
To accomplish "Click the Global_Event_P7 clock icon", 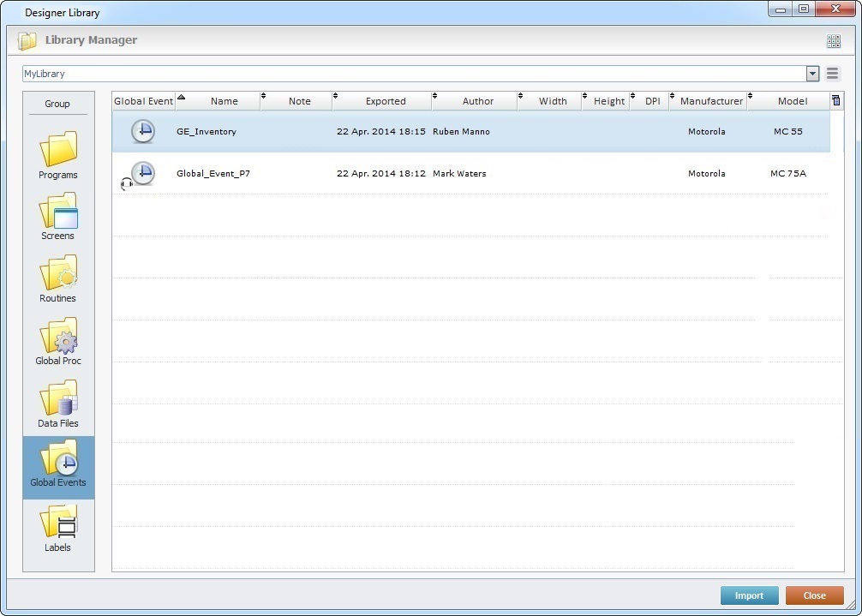I will [x=143, y=173].
